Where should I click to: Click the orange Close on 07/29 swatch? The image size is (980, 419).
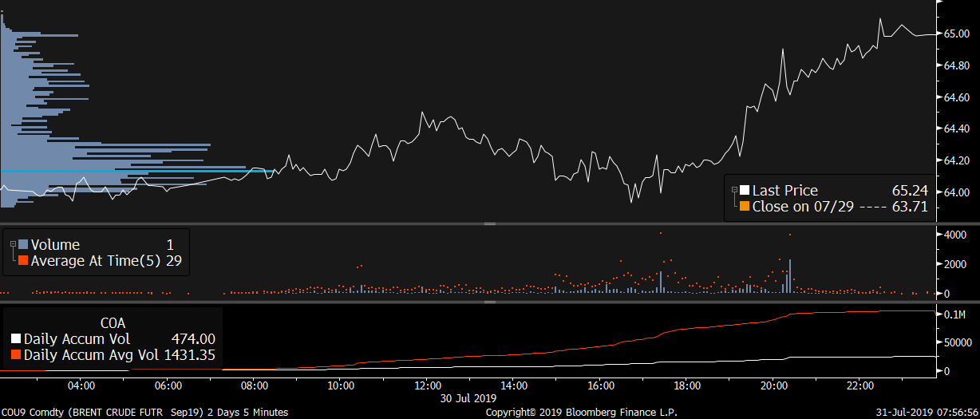tap(745, 207)
